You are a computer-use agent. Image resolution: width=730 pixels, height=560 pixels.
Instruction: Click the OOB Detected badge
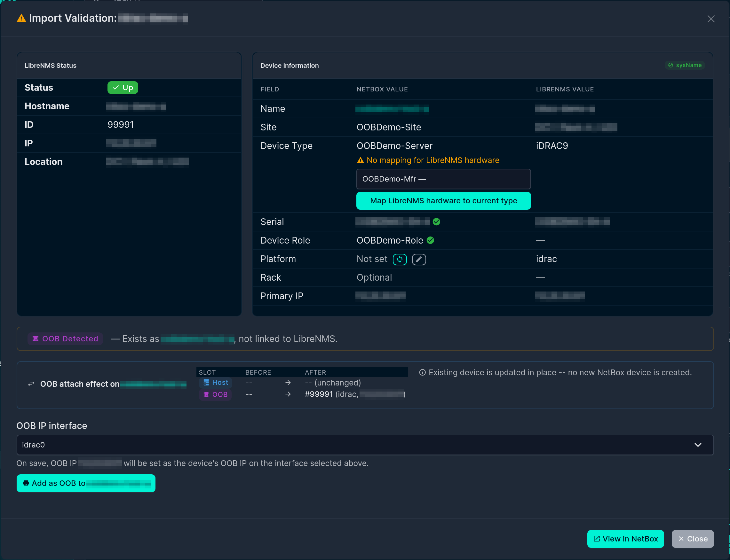65,339
